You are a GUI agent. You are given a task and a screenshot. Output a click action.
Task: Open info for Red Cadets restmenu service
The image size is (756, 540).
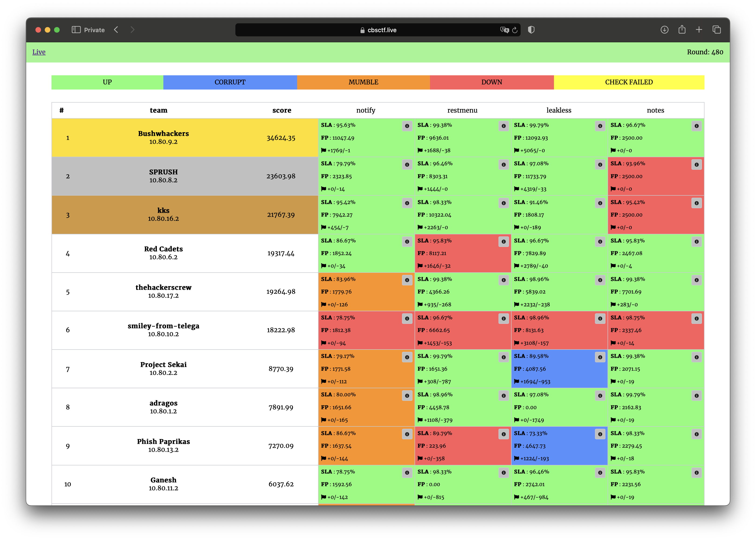click(x=504, y=242)
